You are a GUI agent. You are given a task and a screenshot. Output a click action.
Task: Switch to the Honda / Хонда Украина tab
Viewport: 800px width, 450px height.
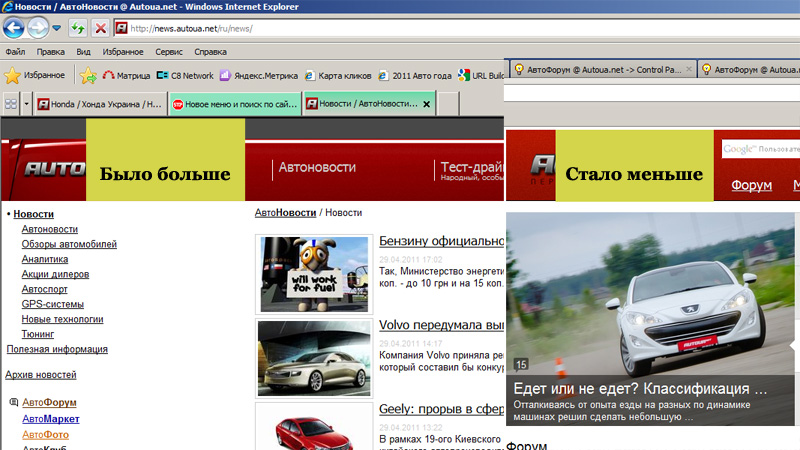98,104
